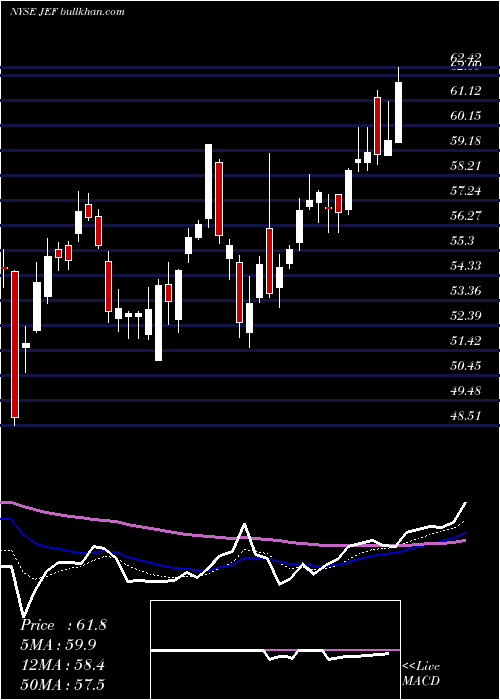Screen dimensions: 500x700
Task: Click the <<Live MACD label
Action: [421, 673]
